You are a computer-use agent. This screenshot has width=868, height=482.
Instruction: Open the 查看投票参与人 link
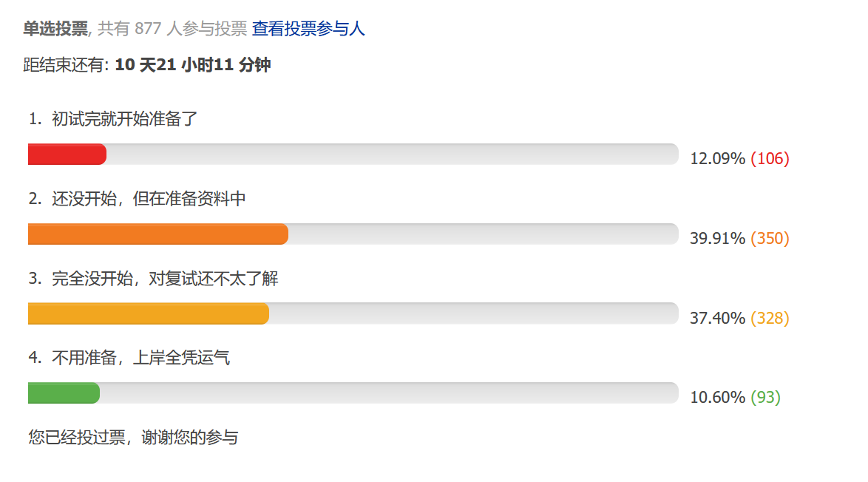[308, 28]
